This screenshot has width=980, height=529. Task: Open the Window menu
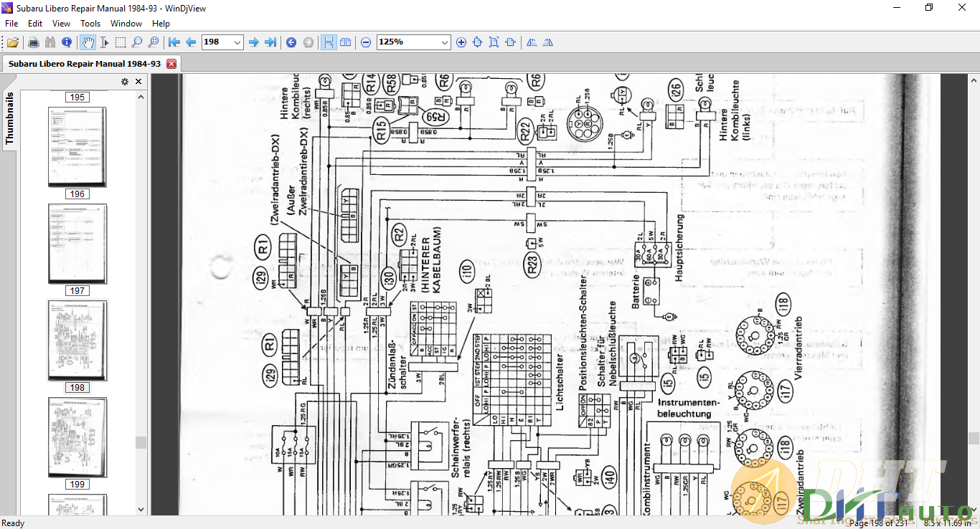126,24
